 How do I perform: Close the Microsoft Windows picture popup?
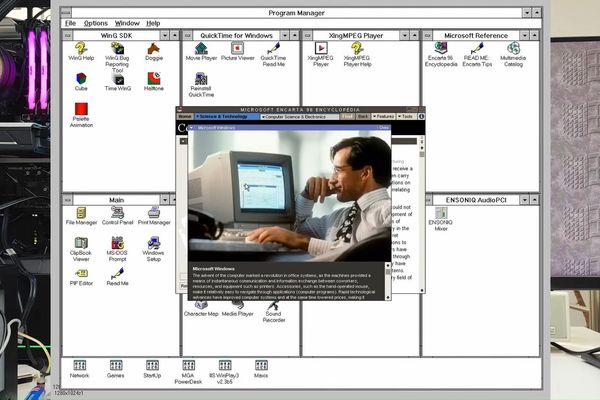[383, 128]
